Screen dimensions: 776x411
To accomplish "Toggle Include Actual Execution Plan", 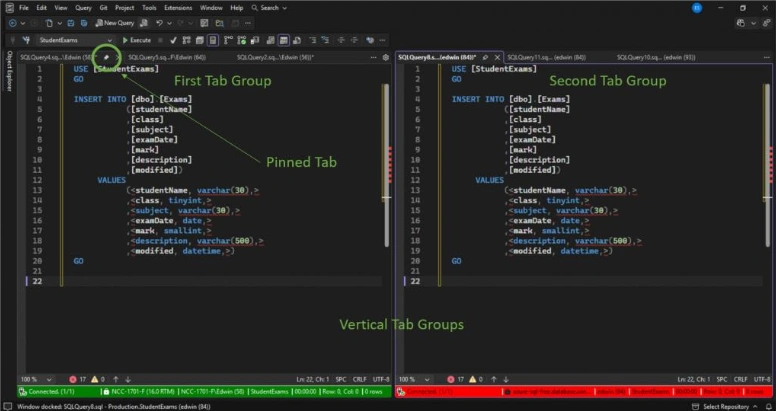I will [228, 40].
